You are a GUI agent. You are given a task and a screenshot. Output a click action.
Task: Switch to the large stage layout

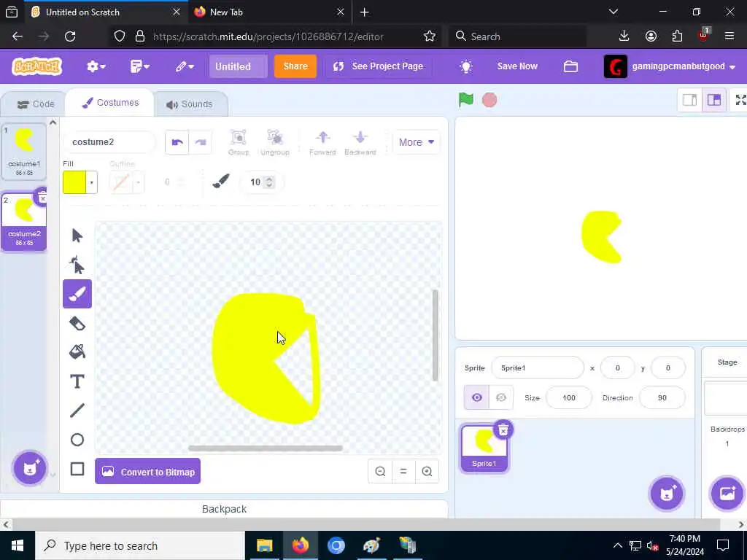pos(713,100)
